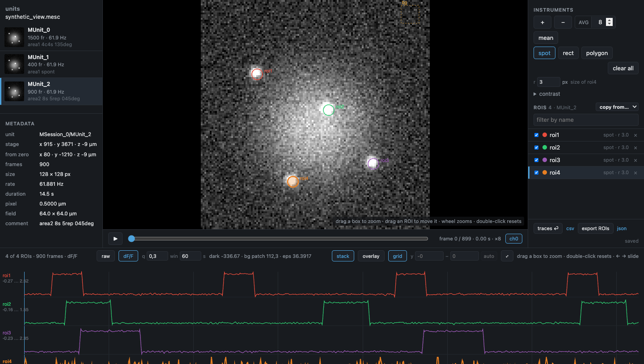This screenshot has height=364, width=644.
Task: Toggle the ch0 channel button
Action: click(x=514, y=239)
